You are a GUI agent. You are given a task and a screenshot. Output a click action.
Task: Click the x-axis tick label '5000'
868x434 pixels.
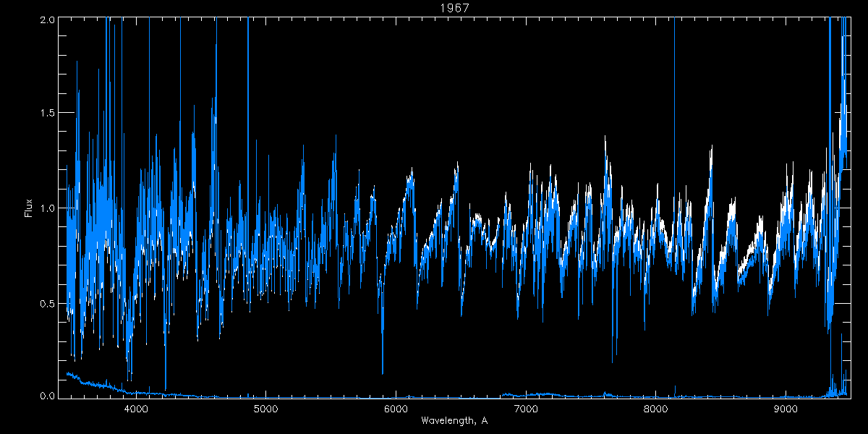point(266,408)
